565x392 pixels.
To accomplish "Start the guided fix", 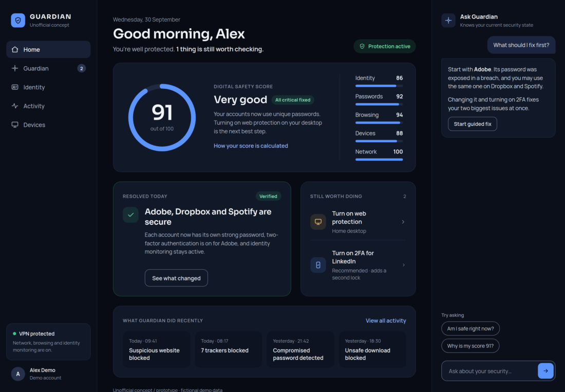I will [473, 124].
